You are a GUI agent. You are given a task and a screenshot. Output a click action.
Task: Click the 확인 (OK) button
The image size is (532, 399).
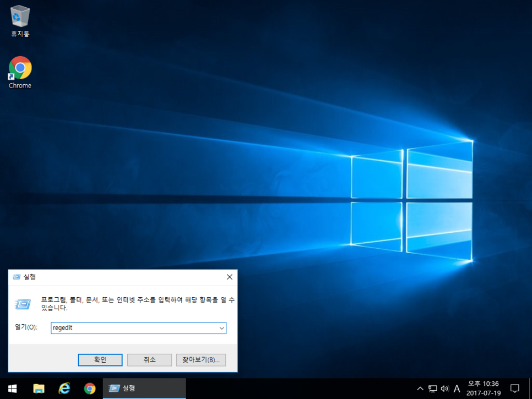coord(100,360)
